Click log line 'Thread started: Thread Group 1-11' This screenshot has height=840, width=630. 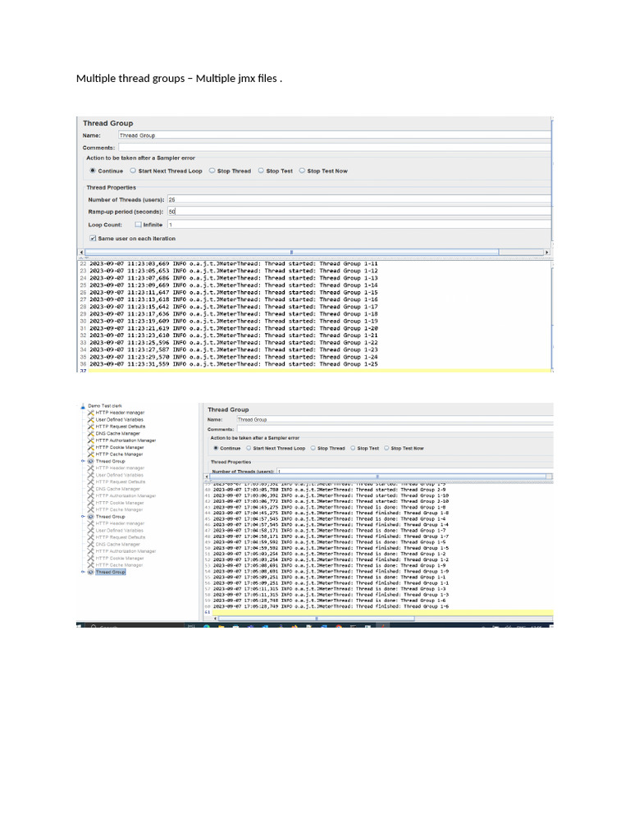click(233, 263)
